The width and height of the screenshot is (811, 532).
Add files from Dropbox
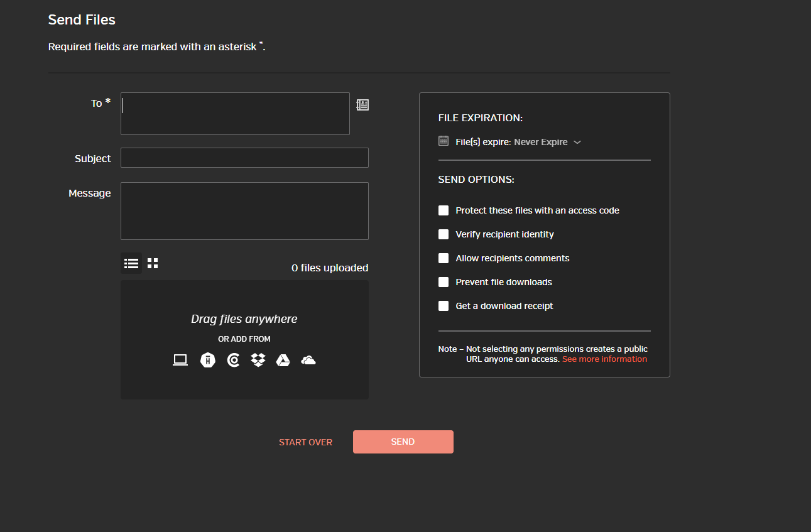[x=258, y=360]
